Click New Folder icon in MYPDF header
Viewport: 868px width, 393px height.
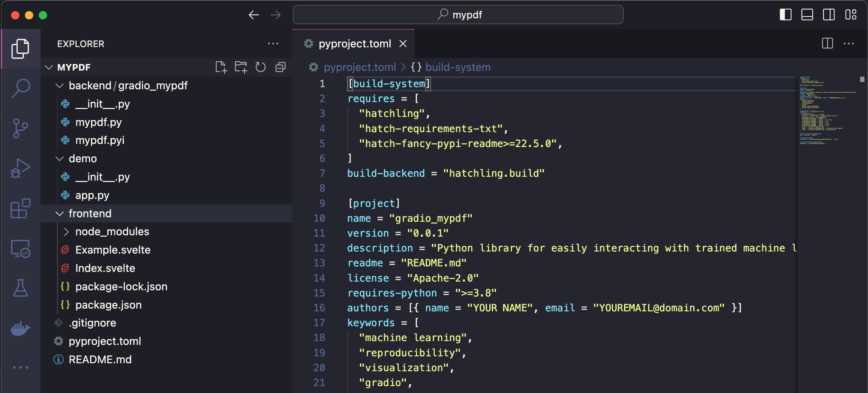coord(241,67)
